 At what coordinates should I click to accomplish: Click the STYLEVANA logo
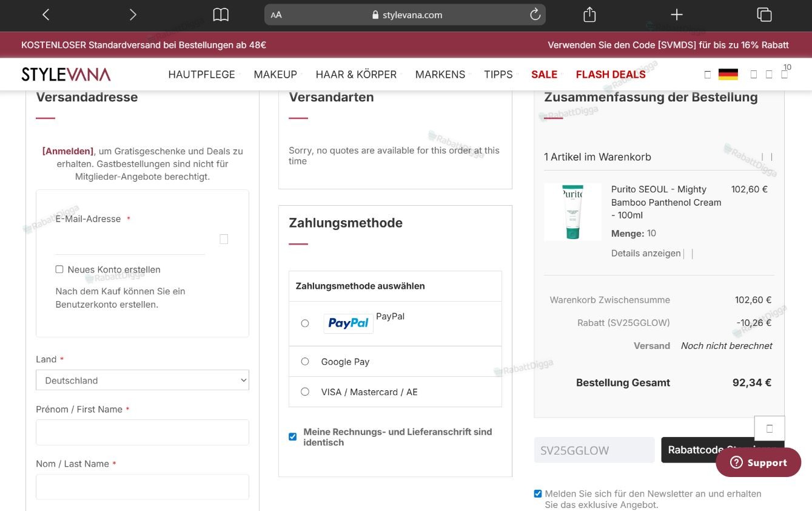66,75
